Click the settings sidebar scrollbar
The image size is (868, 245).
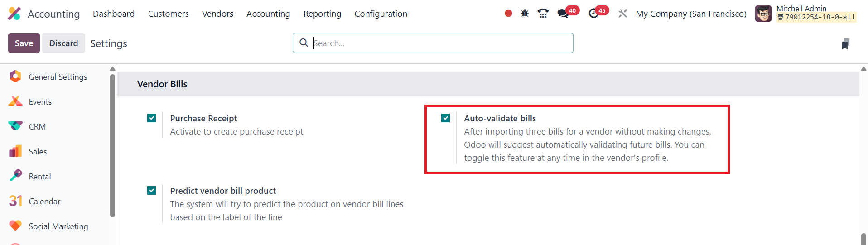click(113, 145)
